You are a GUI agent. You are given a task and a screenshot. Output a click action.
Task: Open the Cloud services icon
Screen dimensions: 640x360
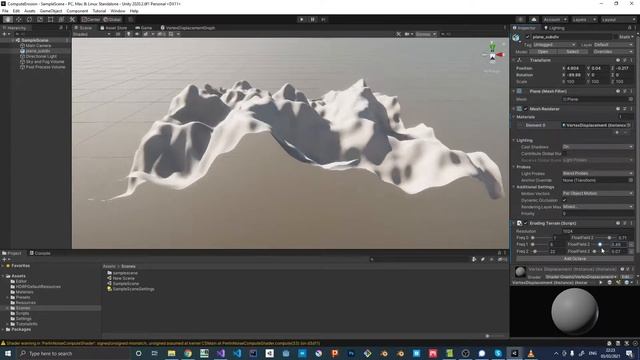534,20
